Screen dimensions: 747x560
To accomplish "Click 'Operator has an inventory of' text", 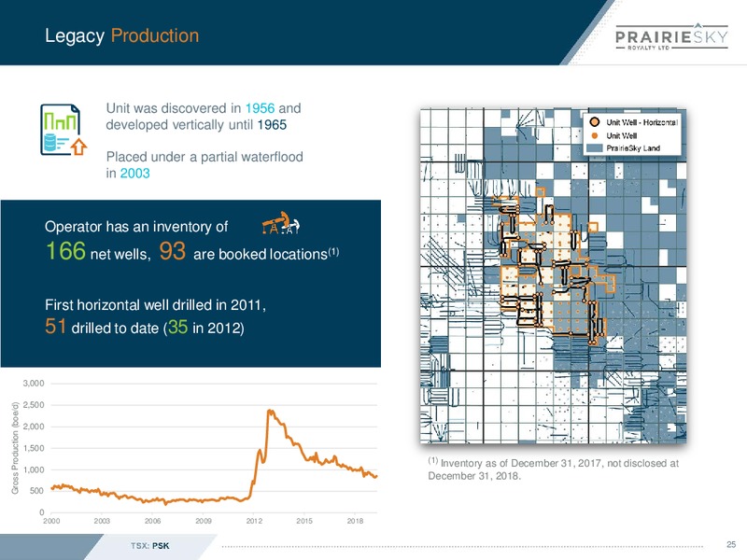I will pos(136,226).
